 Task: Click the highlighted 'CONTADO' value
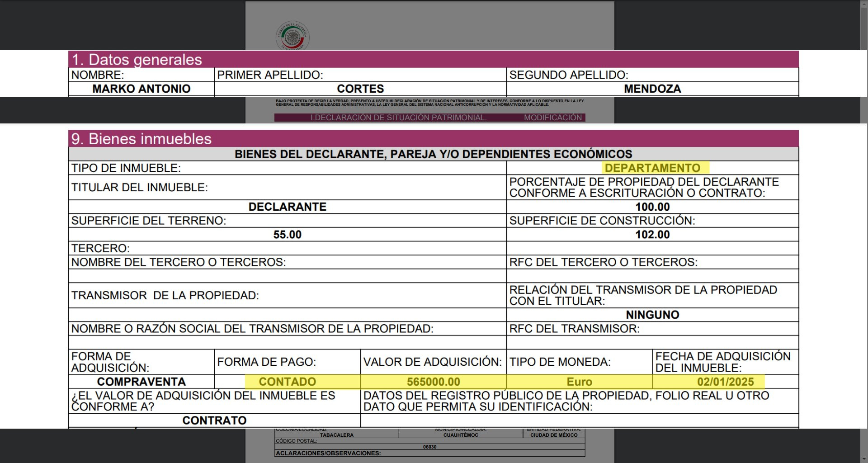point(288,382)
